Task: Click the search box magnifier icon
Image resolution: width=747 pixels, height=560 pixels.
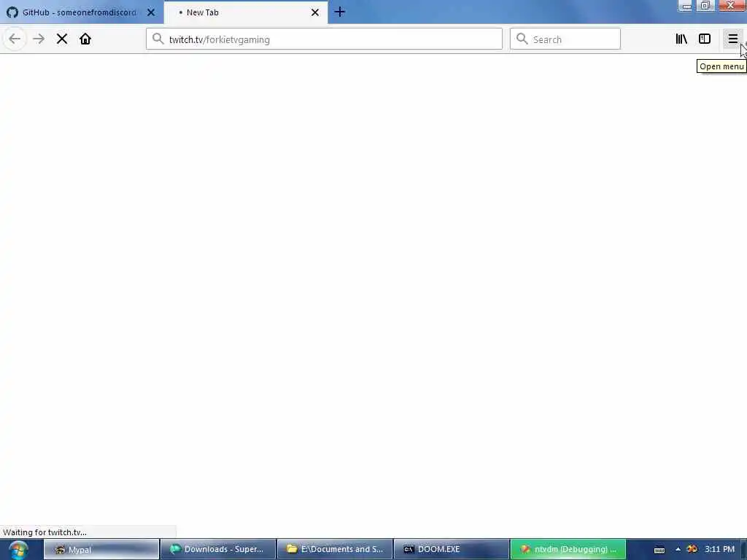Action: 522,39
